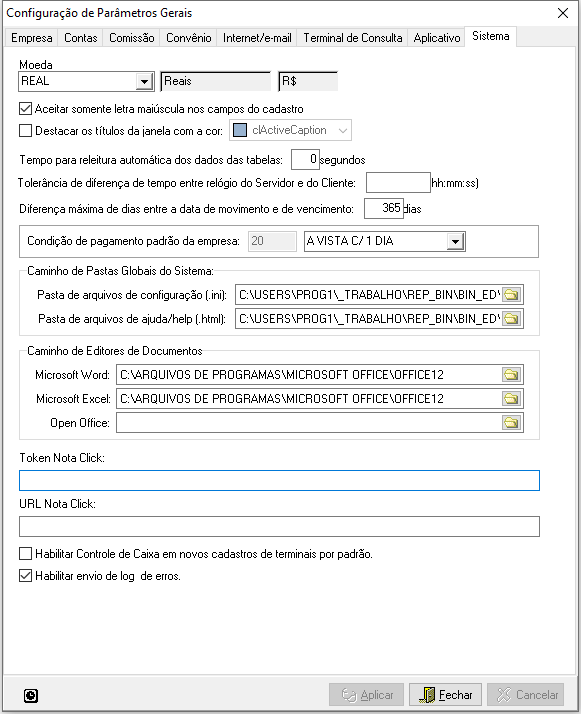Select the Aplicativo tab
Screen dimensions: 581x714
(x=437, y=38)
